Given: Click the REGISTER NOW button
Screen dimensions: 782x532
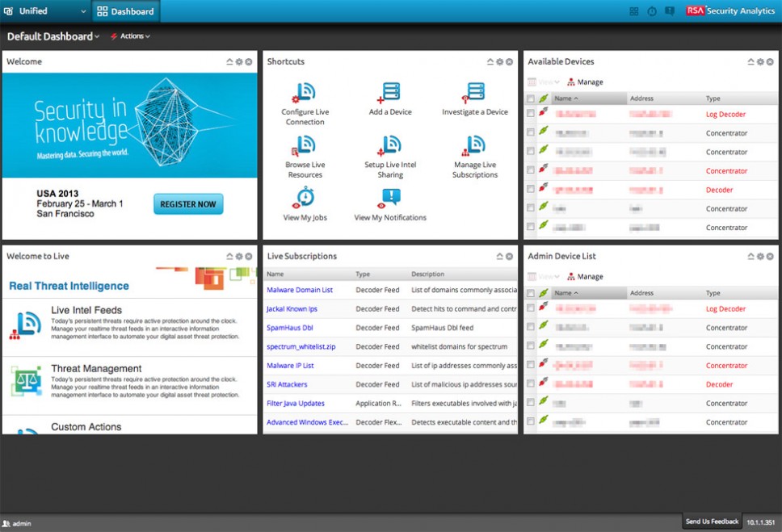Looking at the screenshot, I should [187, 204].
